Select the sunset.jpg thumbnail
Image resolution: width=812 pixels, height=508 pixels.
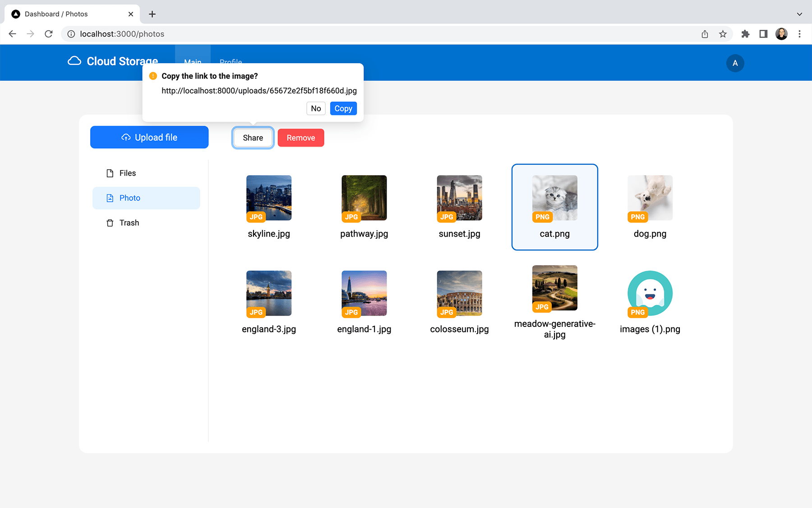(459, 198)
